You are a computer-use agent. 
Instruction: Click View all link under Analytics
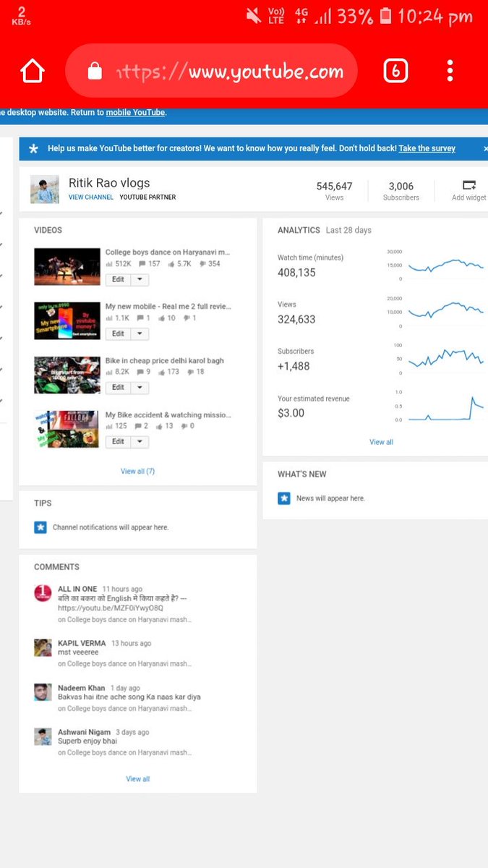381,442
